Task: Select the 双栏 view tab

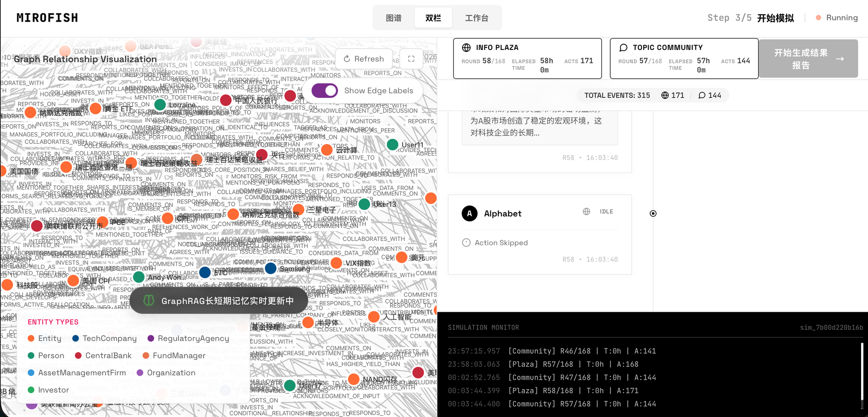Action: 433,18
